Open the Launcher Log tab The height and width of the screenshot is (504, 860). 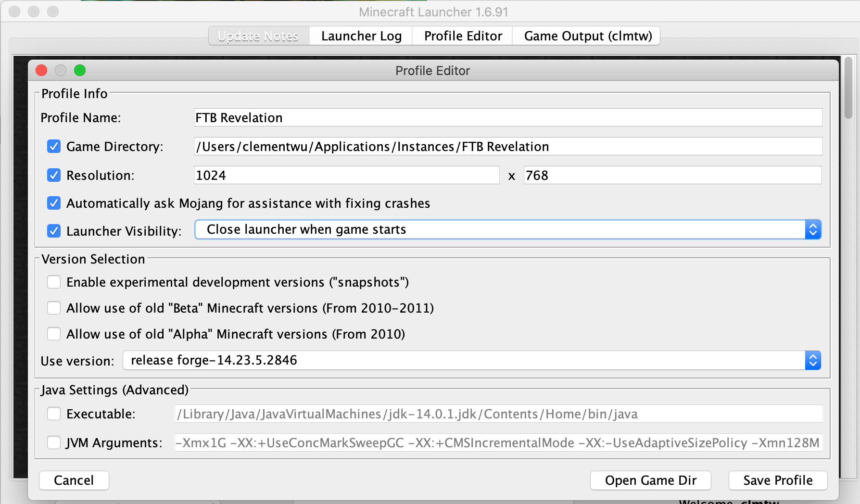(361, 36)
